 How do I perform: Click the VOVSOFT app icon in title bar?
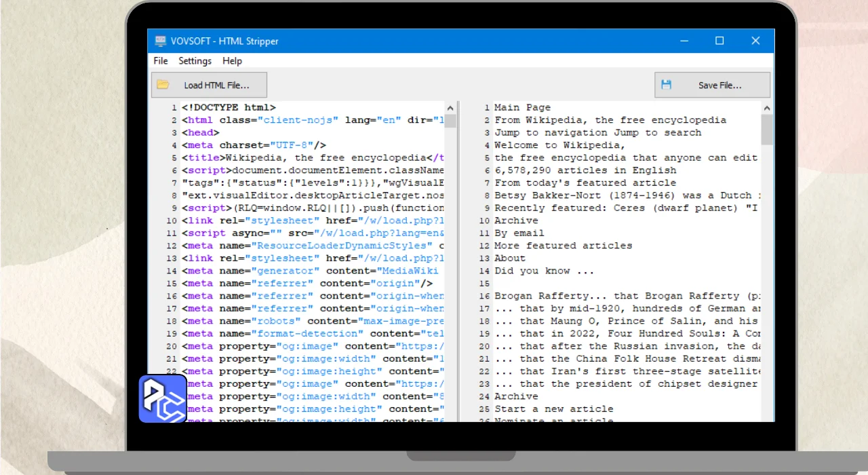tap(160, 41)
